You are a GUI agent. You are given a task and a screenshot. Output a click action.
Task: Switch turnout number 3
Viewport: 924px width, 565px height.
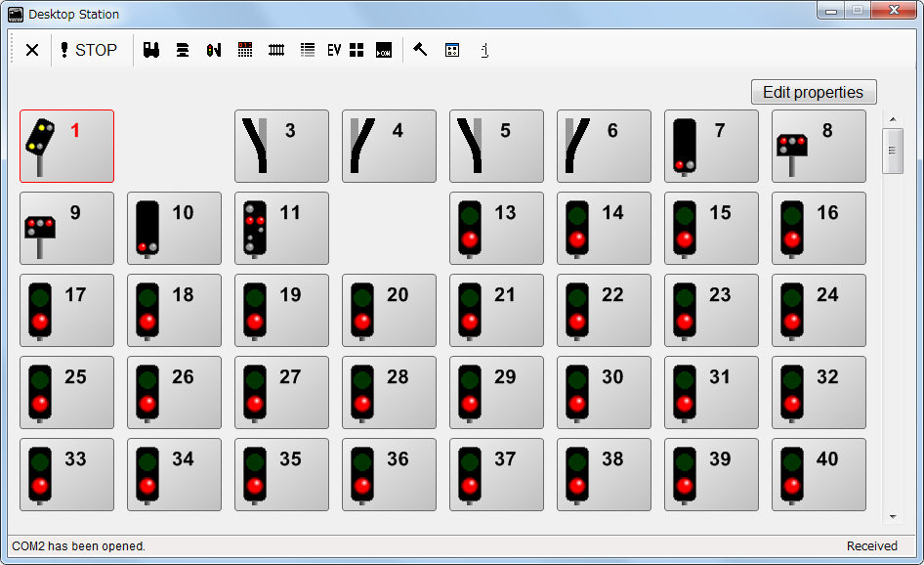281,146
